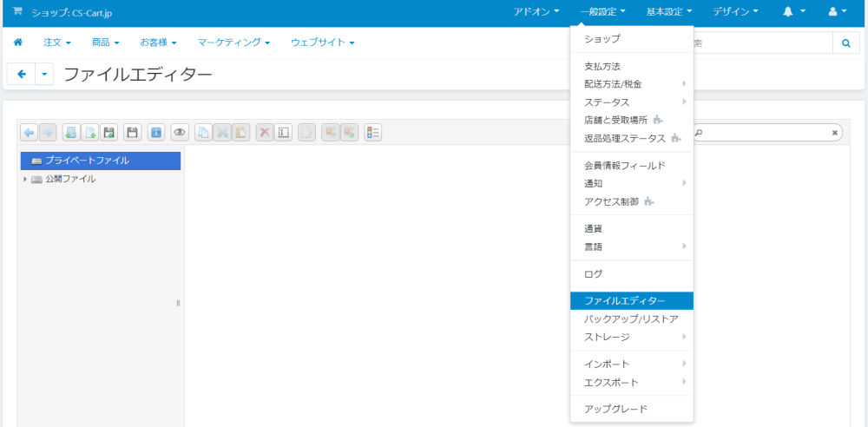Open dropdown arrow next to back button
This screenshot has width=868, height=427.
pyautogui.click(x=45, y=75)
